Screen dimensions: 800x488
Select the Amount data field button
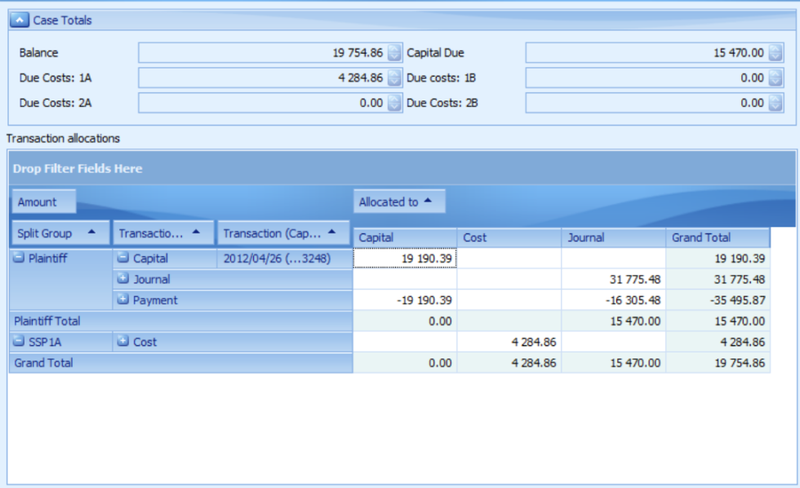coord(44,202)
